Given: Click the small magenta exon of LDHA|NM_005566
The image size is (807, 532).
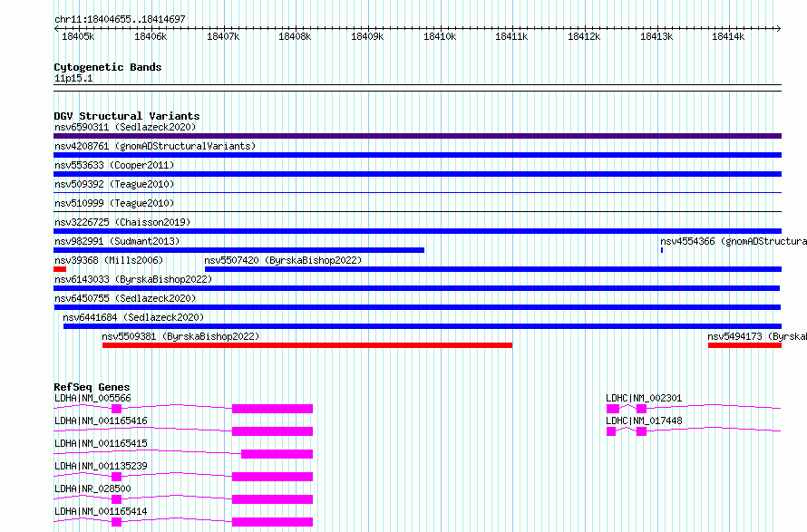Looking at the screenshot, I should 116,409.
